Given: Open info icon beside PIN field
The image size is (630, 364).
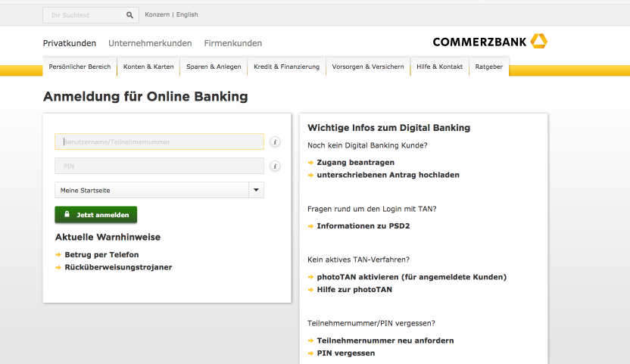Looking at the screenshot, I should 275,166.
